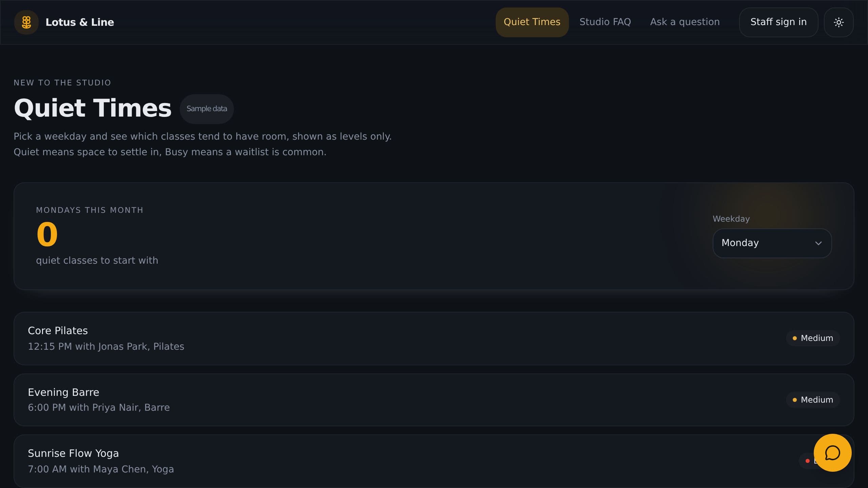Select the Core Pilates class card
The width and height of the screenshot is (868, 488).
[x=434, y=339]
